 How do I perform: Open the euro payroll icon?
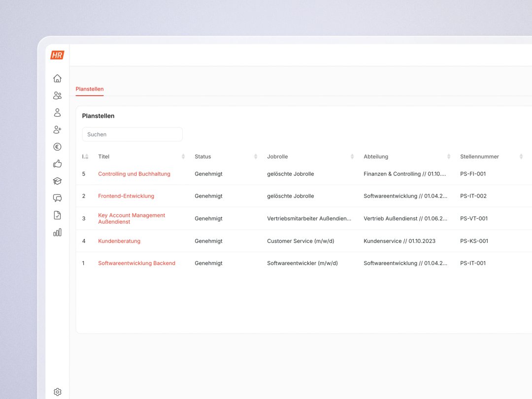57,147
